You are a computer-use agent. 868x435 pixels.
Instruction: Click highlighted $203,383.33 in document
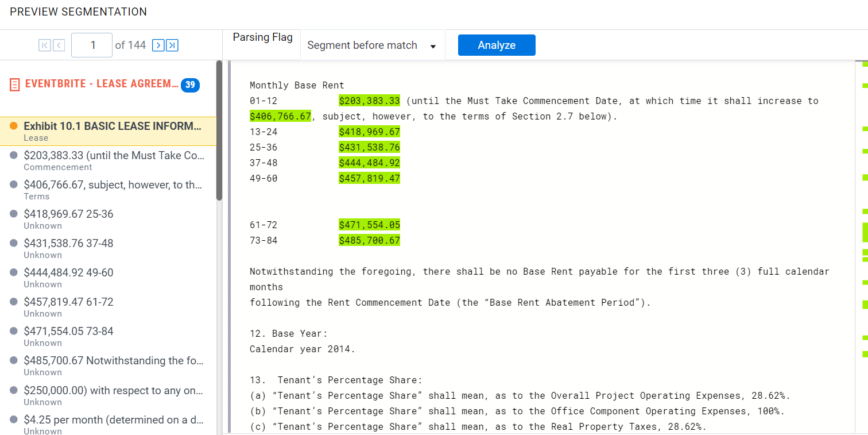click(x=369, y=101)
